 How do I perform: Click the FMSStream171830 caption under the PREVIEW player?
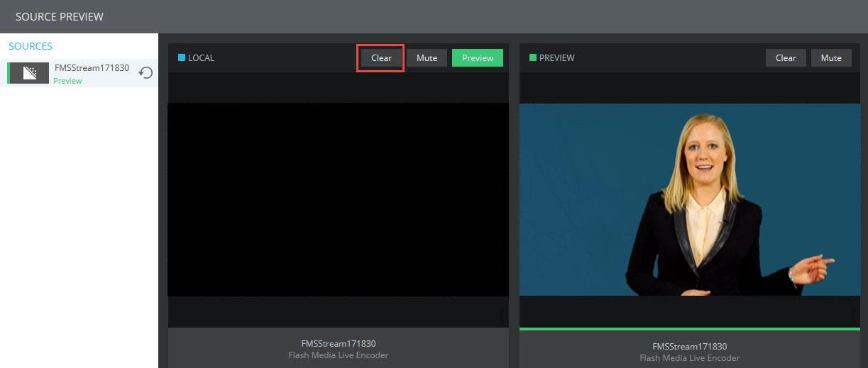click(689, 347)
